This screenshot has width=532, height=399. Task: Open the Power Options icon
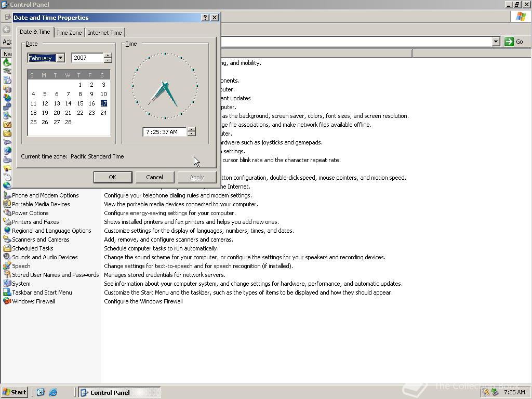pyautogui.click(x=7, y=212)
